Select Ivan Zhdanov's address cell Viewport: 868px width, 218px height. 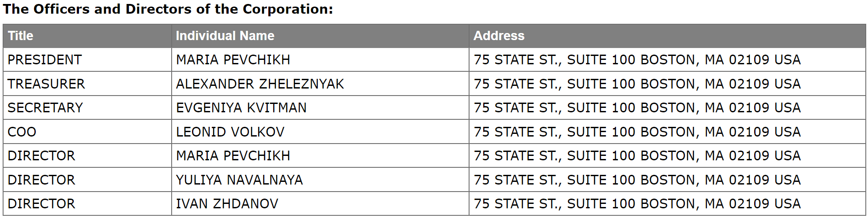(637, 203)
